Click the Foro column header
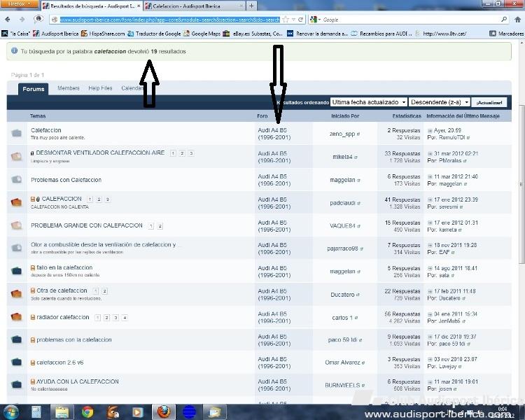 tap(262, 116)
